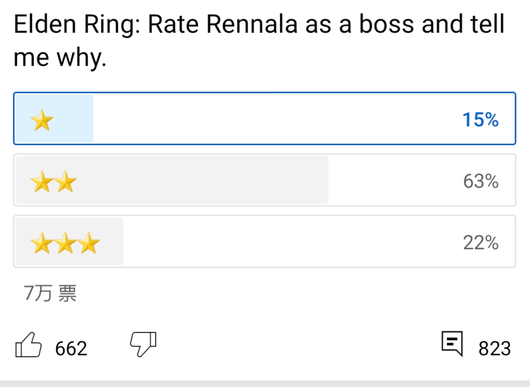Image resolution: width=530 pixels, height=387 pixels.
Task: Click the gray 63% progress bar fill
Action: point(172,180)
